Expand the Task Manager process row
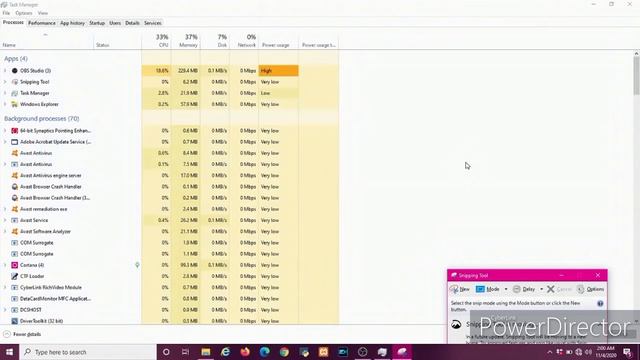 click(5, 93)
